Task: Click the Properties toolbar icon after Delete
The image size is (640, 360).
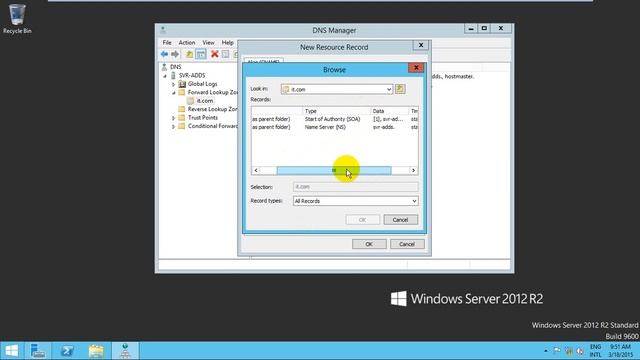Action: pyautogui.click(x=225, y=54)
